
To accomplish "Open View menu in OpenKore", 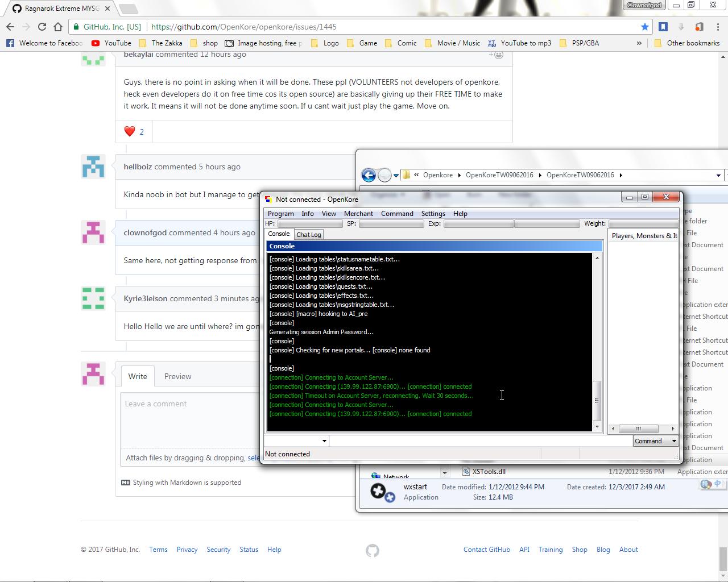I will (x=329, y=214).
